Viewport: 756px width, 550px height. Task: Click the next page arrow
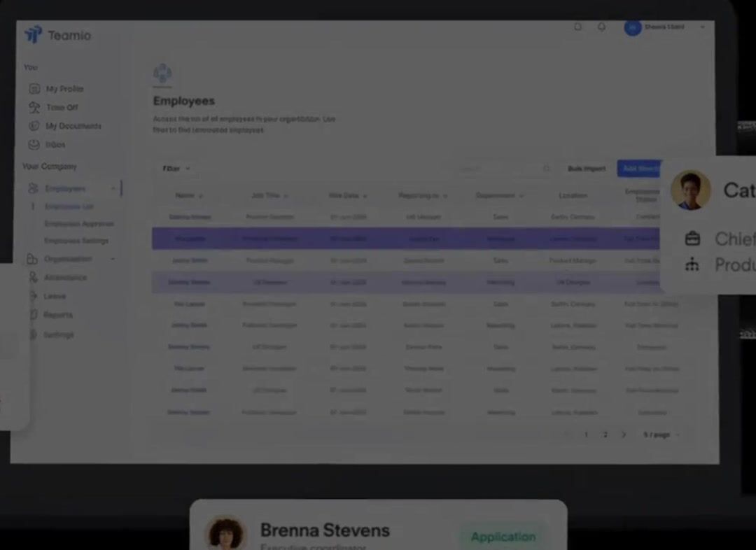point(624,435)
